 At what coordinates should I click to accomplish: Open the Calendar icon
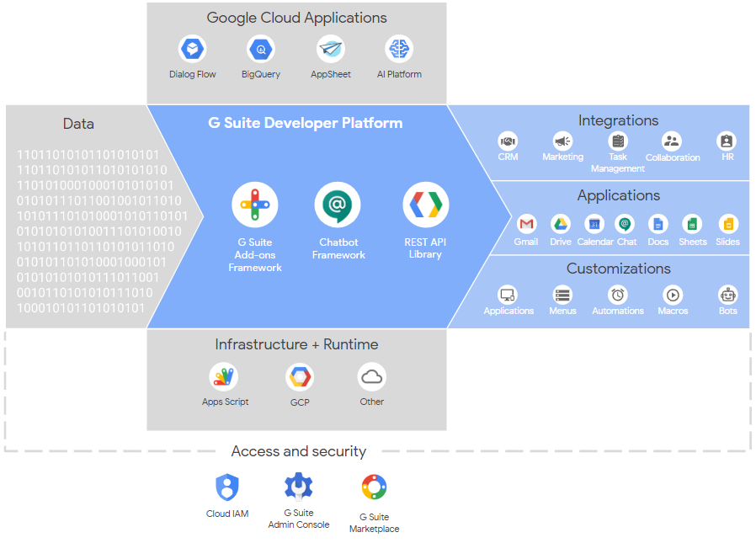pyautogui.click(x=594, y=224)
